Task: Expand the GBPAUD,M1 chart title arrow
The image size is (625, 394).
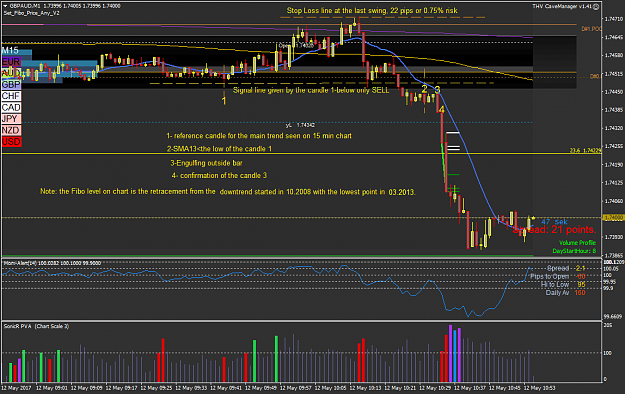Action: pos(5,6)
